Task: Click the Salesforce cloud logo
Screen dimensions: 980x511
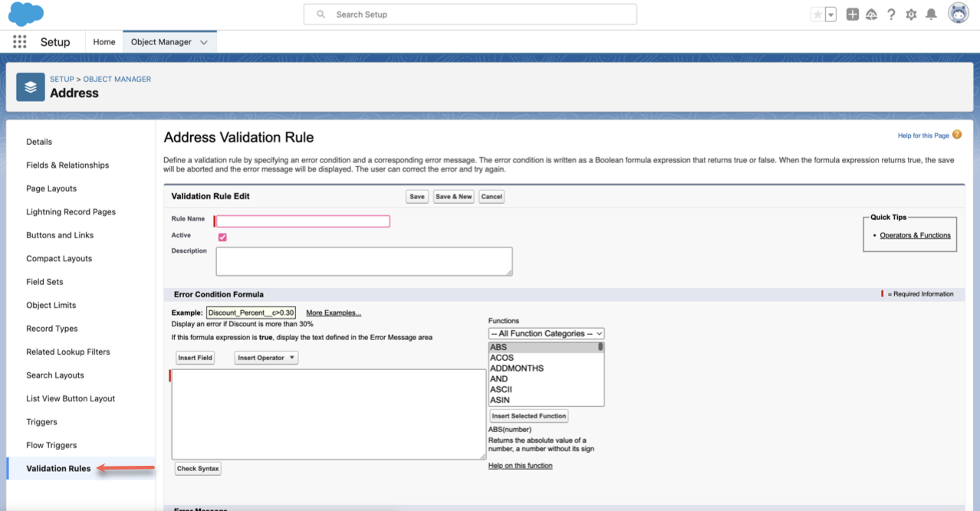Action: tap(26, 14)
